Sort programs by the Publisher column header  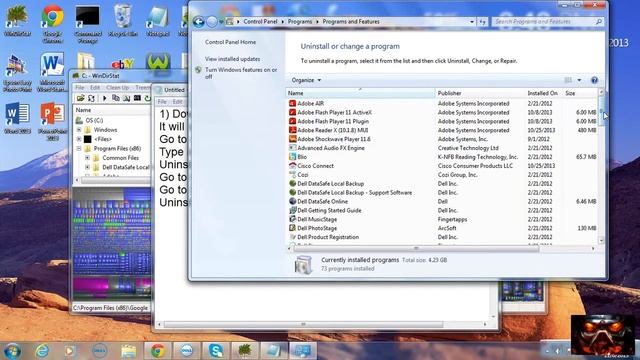pyautogui.click(x=480, y=93)
